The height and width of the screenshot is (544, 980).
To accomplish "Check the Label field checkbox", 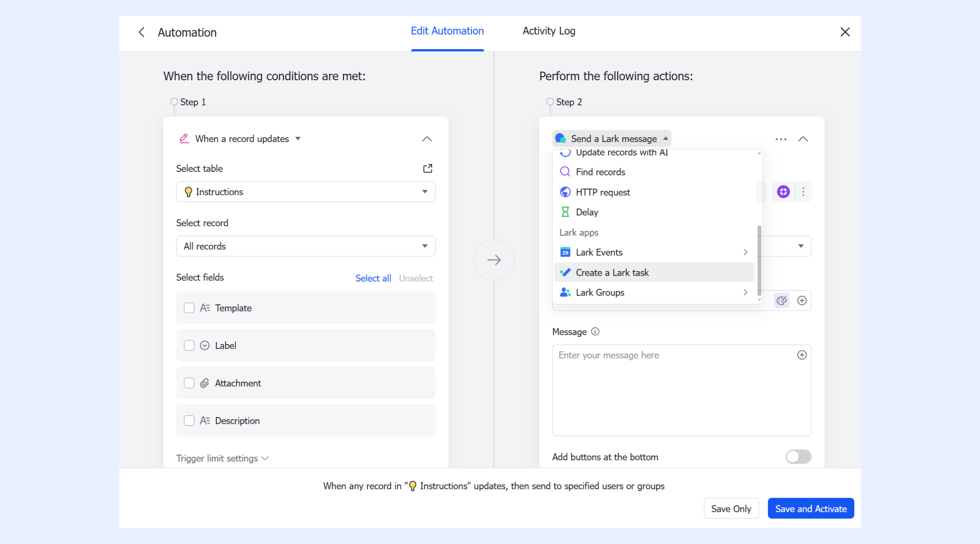I will click(x=189, y=345).
